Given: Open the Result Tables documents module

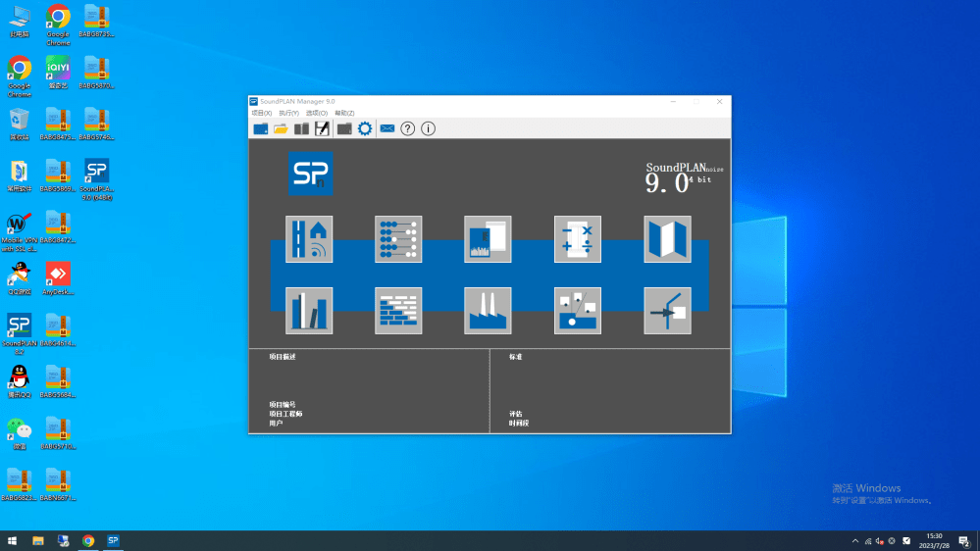Looking at the screenshot, I should 488,239.
